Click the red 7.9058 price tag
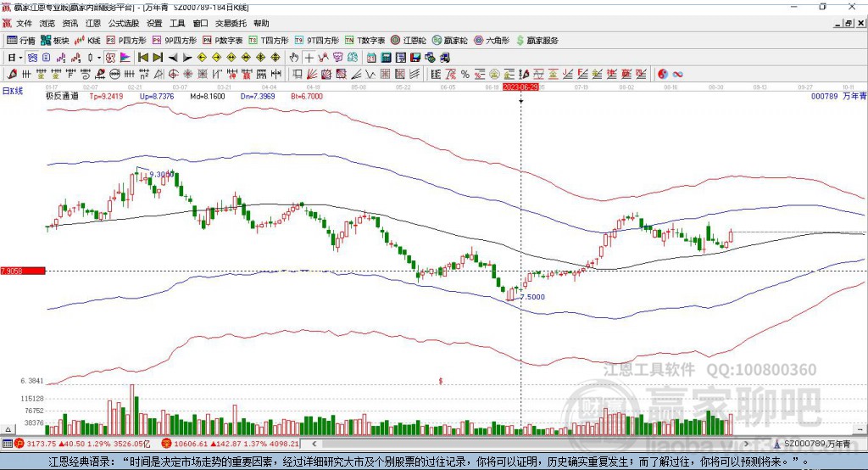The image size is (868, 470). (23, 271)
